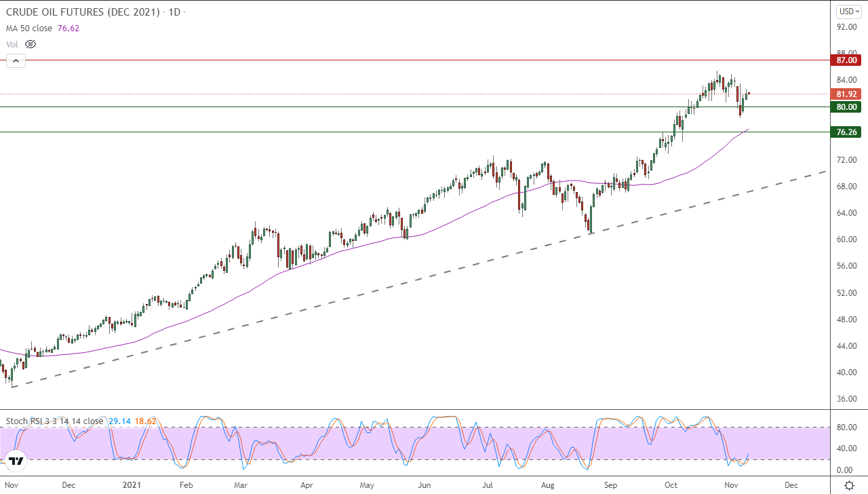The image size is (868, 494).
Task: Click the TradingView logo icon
Action: click(17, 461)
